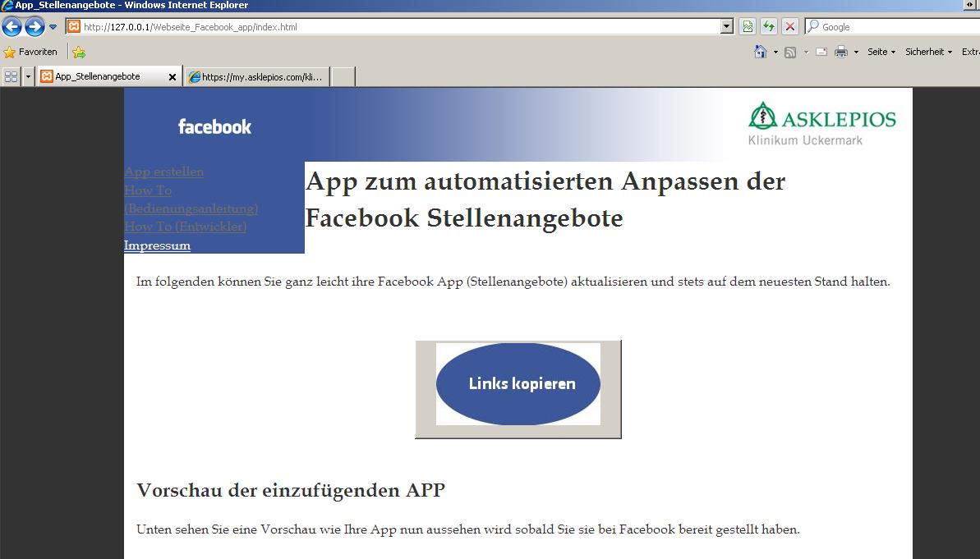
Task: Expand the RSS feeds dropdown arrow
Action: 806,52
